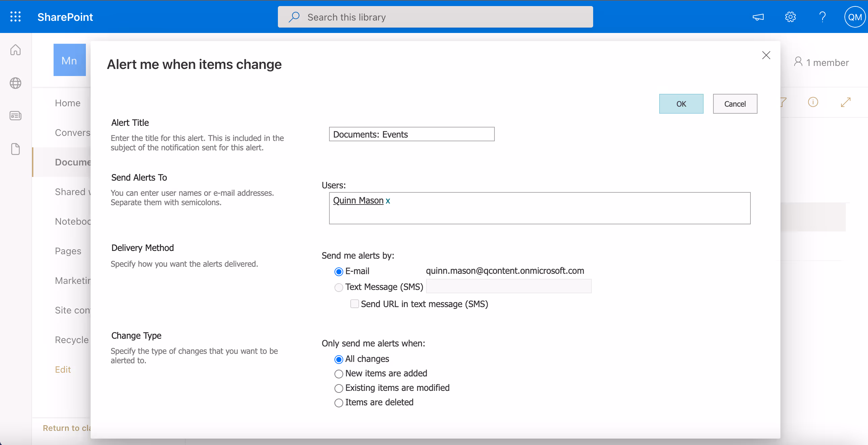Click the news icon in left rail

[x=15, y=116]
